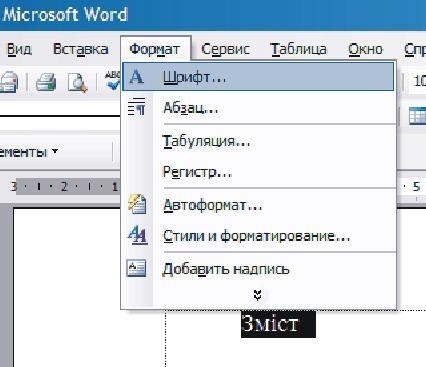Image resolution: width=426 pixels, height=367 pixels.
Task: Select Регистр… in the Формат menu
Action: pos(258,172)
